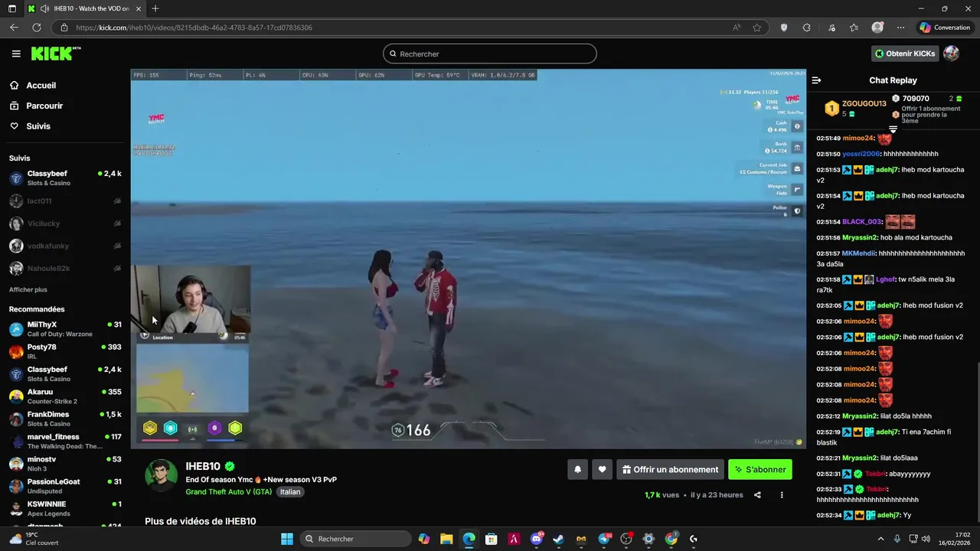Open the Windows Start menu
The image size is (980, 551).
click(287, 539)
